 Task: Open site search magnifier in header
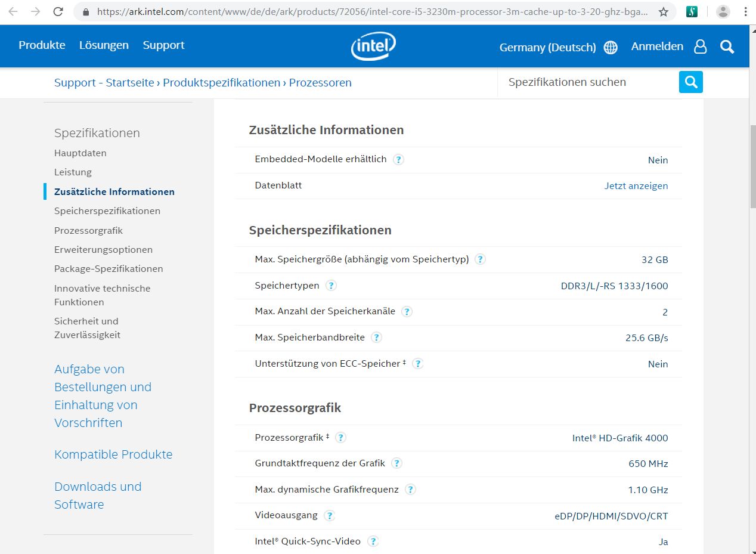tap(727, 47)
